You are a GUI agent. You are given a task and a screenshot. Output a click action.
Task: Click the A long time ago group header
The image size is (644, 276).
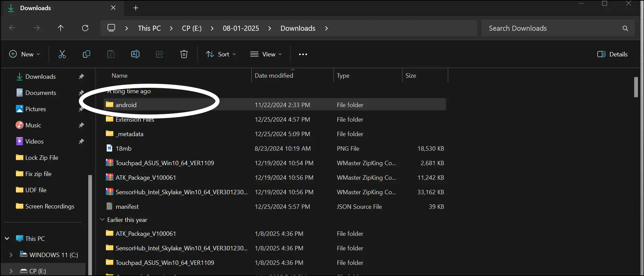129,91
